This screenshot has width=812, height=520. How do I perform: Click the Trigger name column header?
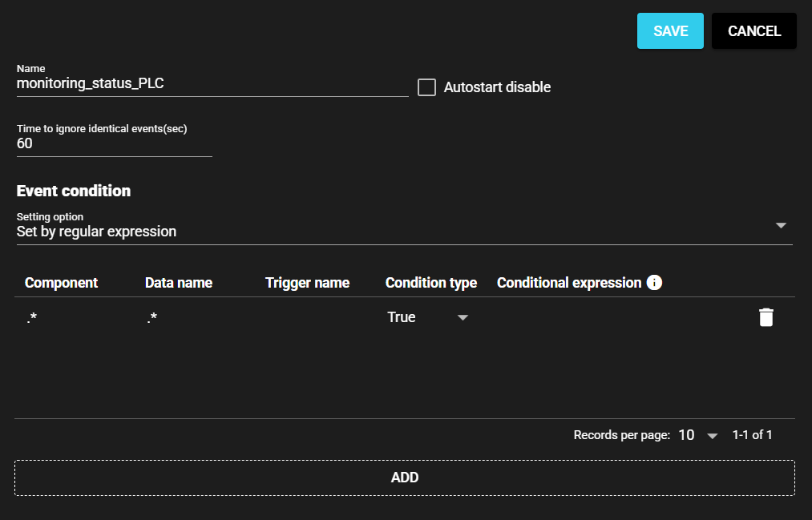pos(307,283)
